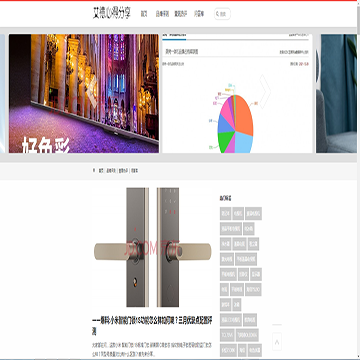Go to next slide with right carousel arrow

265,91
